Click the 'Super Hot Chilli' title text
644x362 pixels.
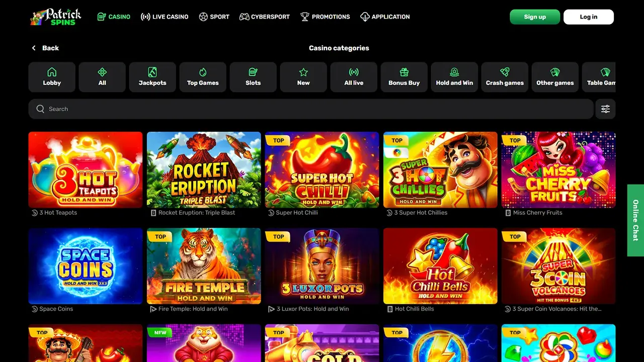(x=297, y=213)
